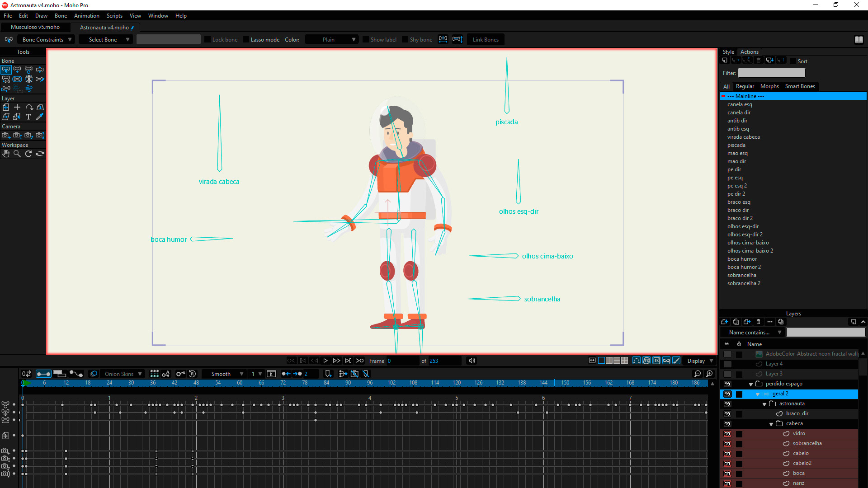Collapse the cabeca layer group
868x488 pixels.
771,424
